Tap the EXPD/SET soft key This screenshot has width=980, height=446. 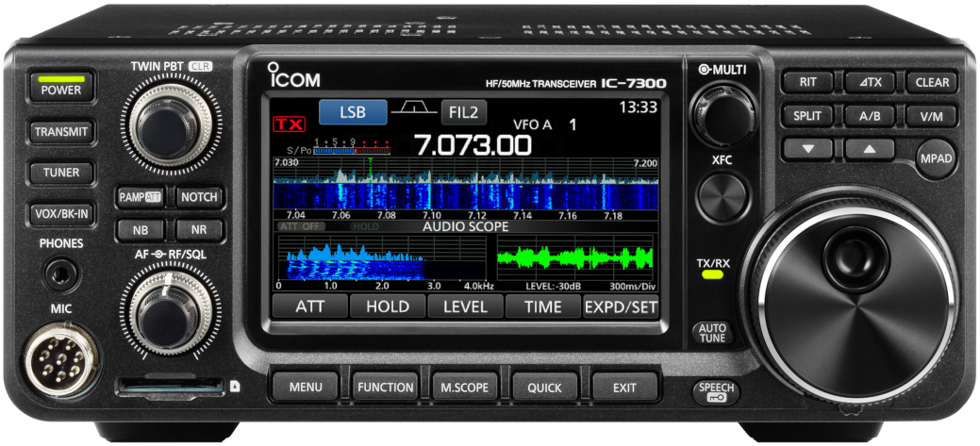(621, 306)
